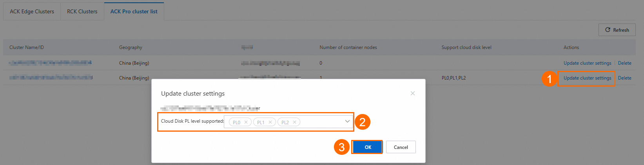Cancel the cluster settings dialog

pyautogui.click(x=401, y=147)
